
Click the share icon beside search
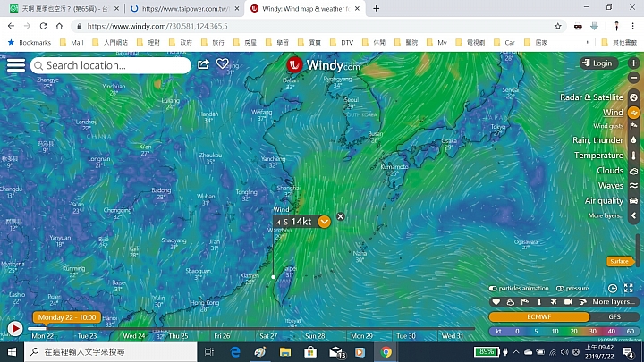click(x=203, y=64)
